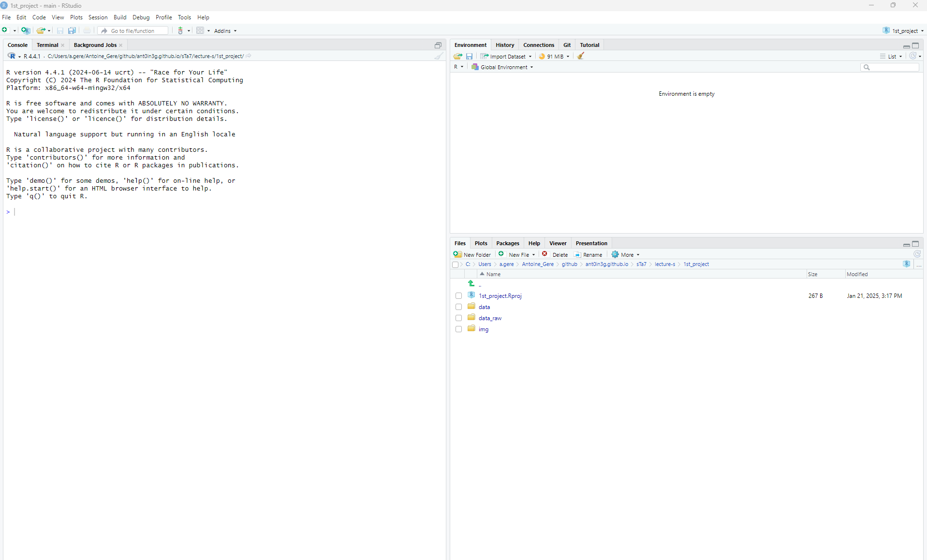Open the data folder link
Viewport: 927px width, 560px height.
(484, 307)
